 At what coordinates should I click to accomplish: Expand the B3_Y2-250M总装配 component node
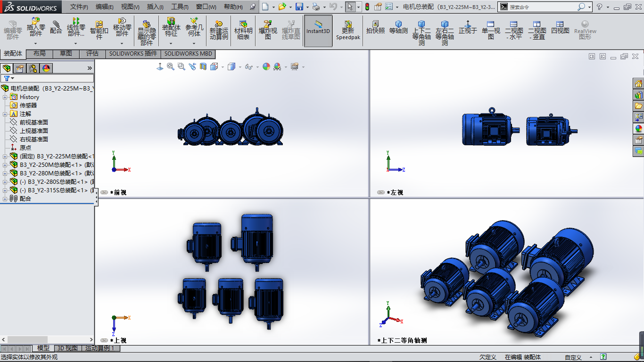[x=5, y=165]
